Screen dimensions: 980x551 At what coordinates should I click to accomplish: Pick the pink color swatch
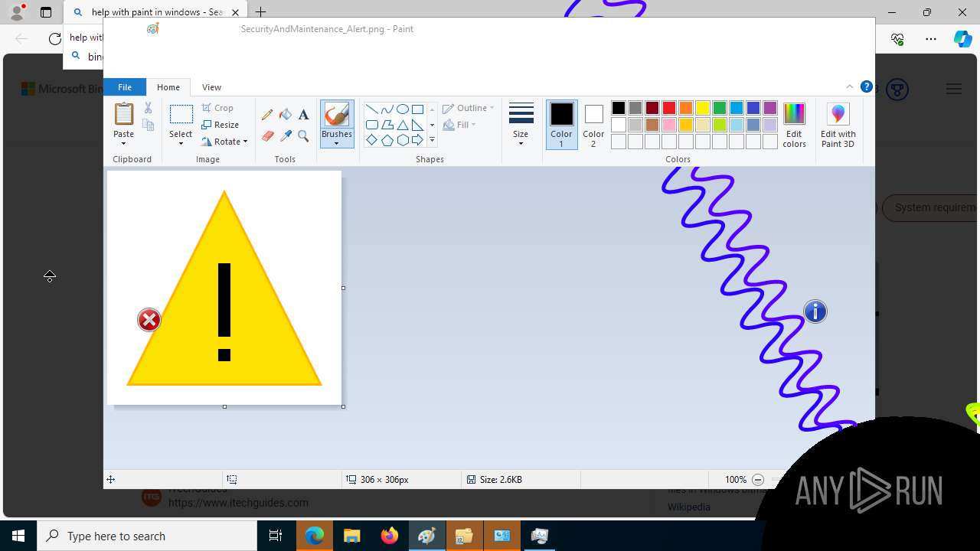pos(669,125)
